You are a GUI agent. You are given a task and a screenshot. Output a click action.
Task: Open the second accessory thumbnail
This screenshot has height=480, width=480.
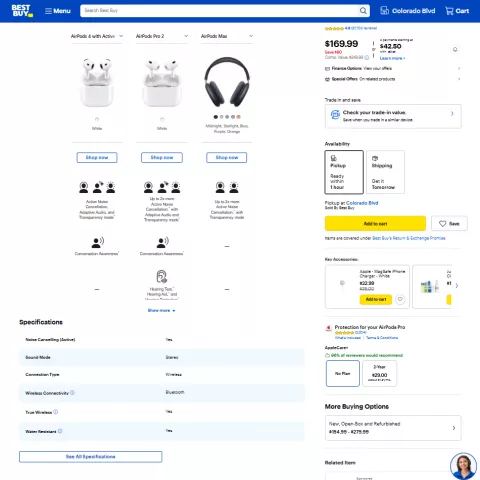coord(429,287)
